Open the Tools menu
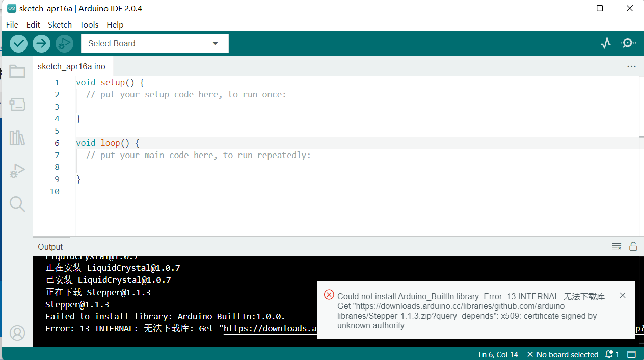Viewport: 644px width, 360px height. 89,24
